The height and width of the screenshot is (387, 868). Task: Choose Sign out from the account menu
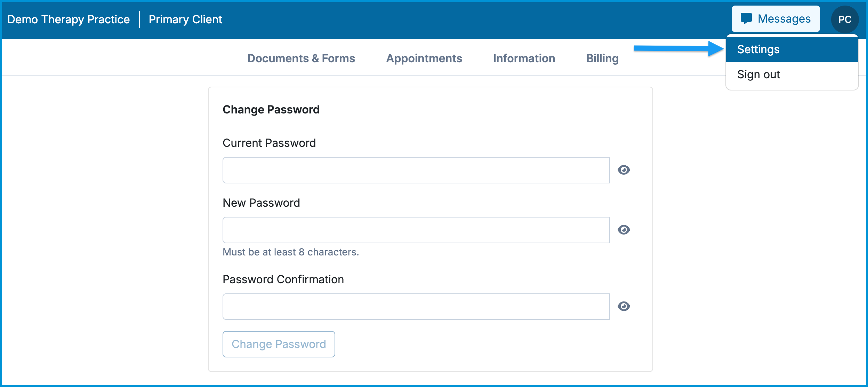(758, 74)
